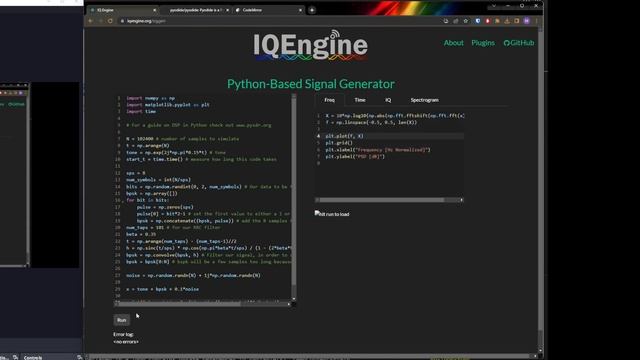Image resolution: width=640 pixels, height=360 pixels.
Task: Click the 'sps = 8' code line
Action: pyautogui.click(x=136, y=173)
